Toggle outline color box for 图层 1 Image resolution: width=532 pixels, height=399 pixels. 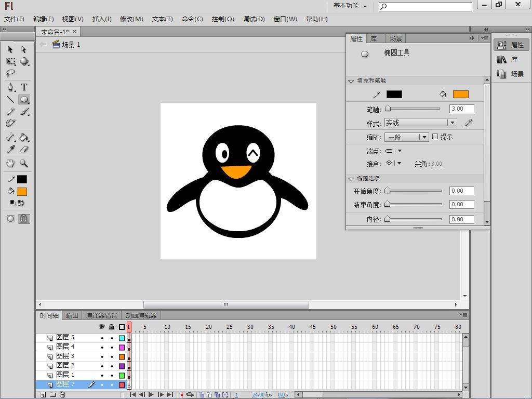tap(122, 376)
